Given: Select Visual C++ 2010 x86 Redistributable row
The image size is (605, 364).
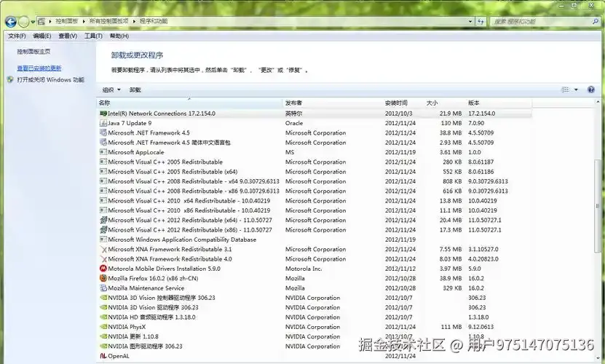Looking at the screenshot, I should [315, 210].
